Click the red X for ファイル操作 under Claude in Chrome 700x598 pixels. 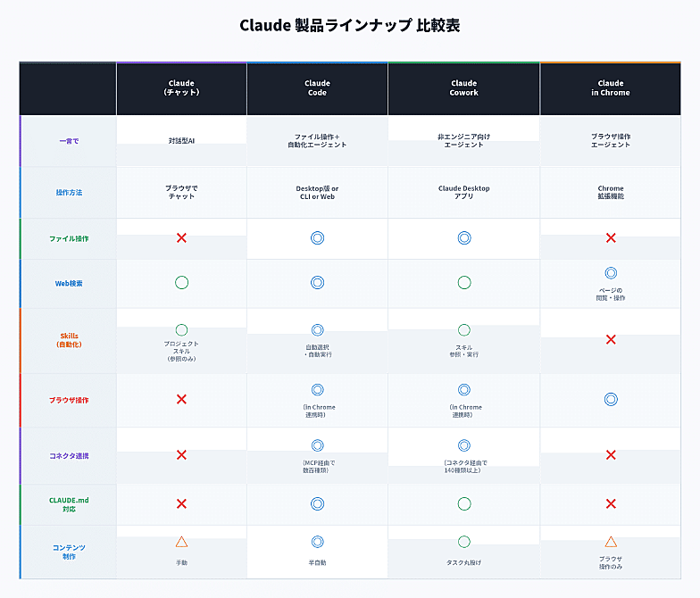click(x=611, y=238)
